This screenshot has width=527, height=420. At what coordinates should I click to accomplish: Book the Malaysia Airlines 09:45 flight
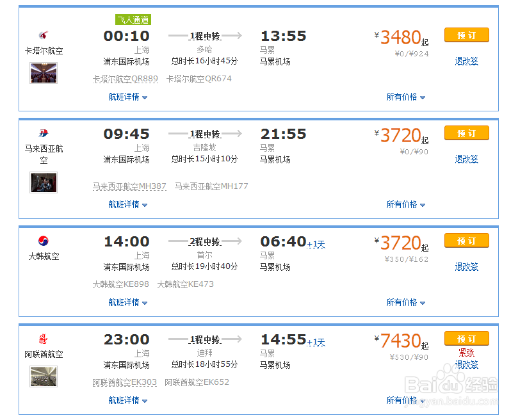[466, 133]
